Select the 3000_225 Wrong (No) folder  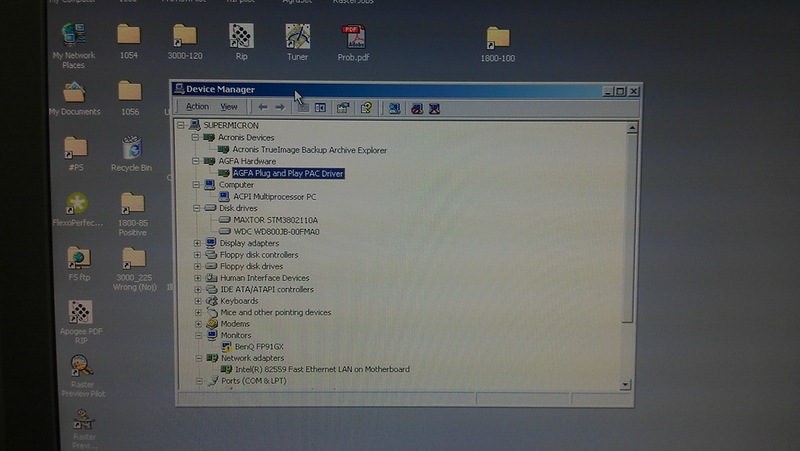pos(134,269)
